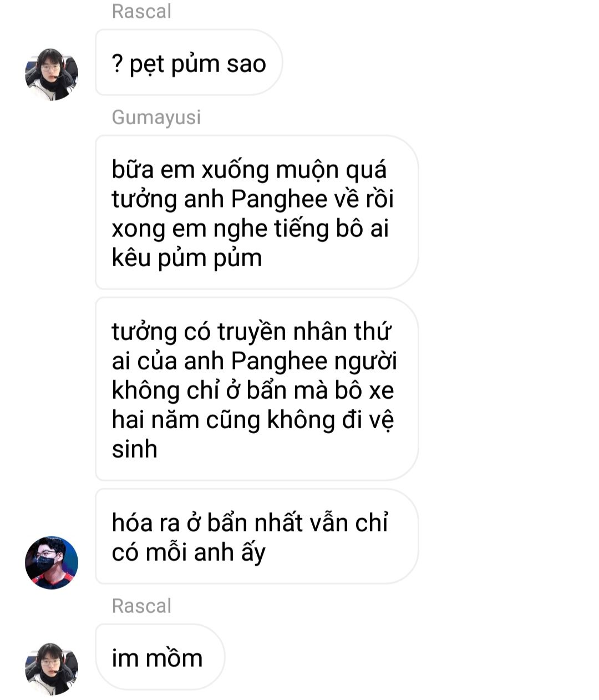599x700 pixels.
Task: Select the "? pẹt pủm sao" message bubble
Action: [189, 63]
